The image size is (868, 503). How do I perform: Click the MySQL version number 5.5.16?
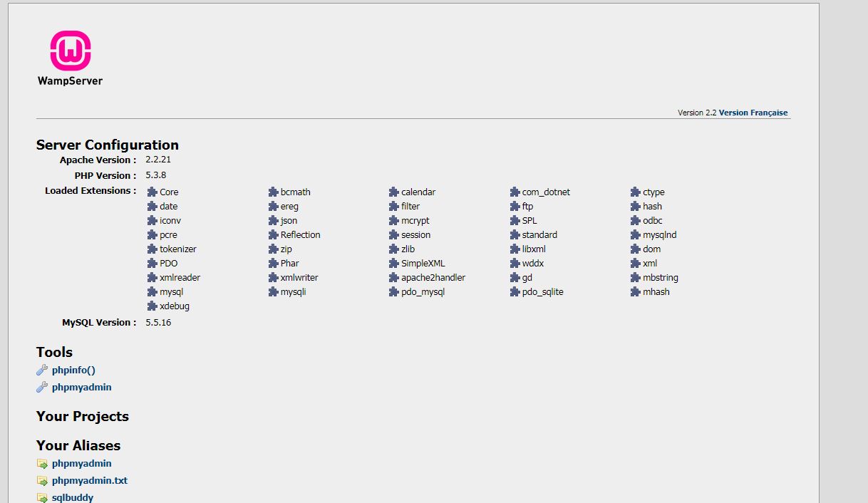coord(158,322)
